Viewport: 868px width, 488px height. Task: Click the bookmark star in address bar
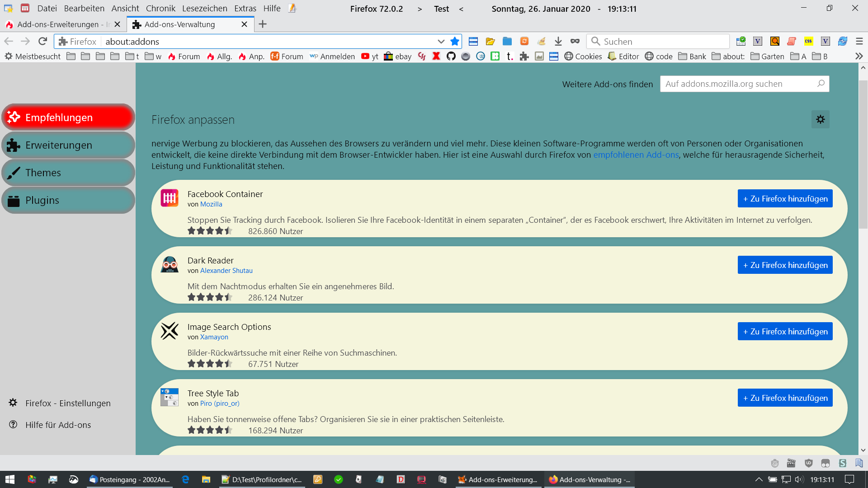[455, 42]
